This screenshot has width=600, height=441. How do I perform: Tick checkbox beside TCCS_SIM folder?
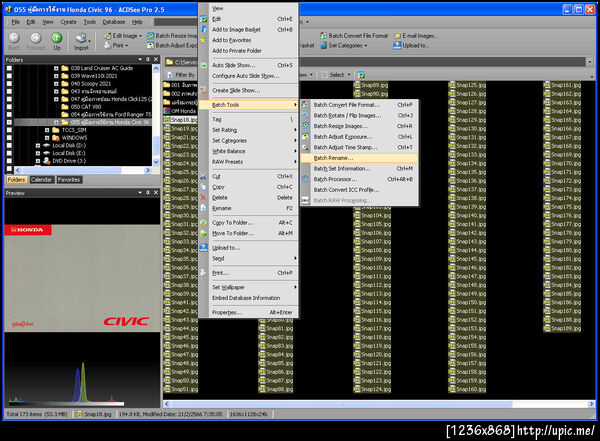coord(9,130)
